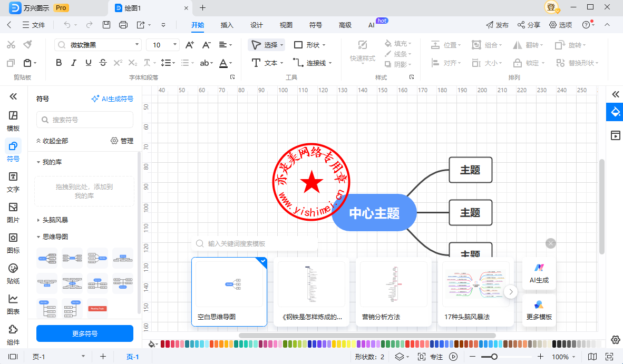The image size is (623, 364).
Task: Open the 图表 chart sidebar panel
Action: pyautogui.click(x=13, y=304)
